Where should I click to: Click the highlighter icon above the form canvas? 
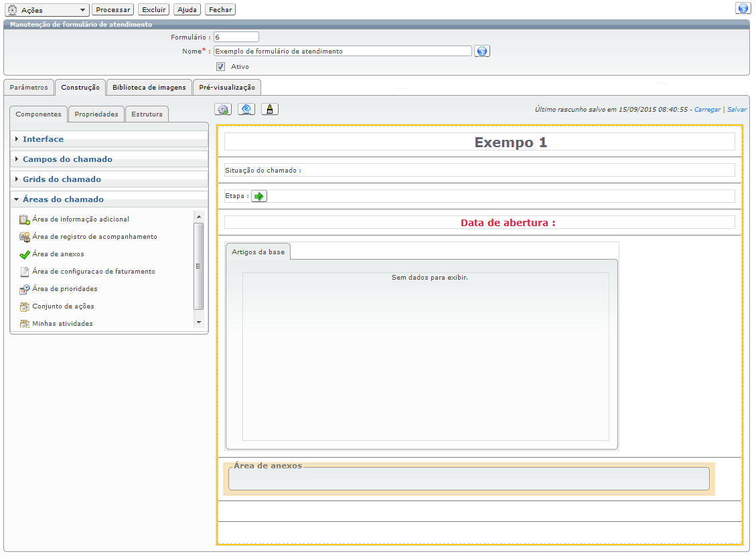point(270,109)
